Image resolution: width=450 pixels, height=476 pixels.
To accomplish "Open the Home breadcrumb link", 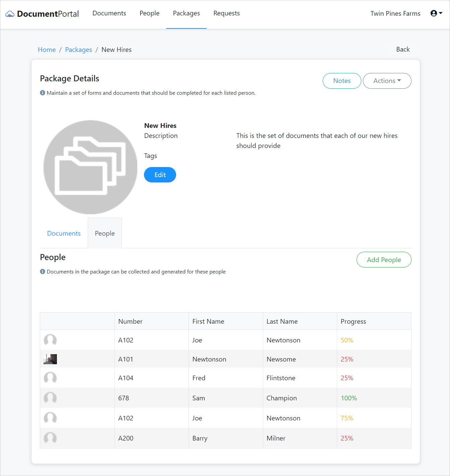I will point(47,49).
